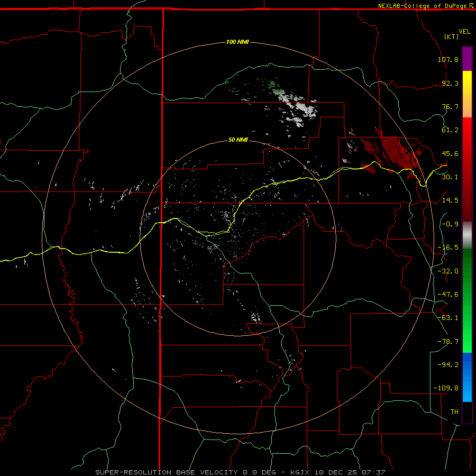
Task: Click the -32.0 scale value
Action: pos(448,271)
